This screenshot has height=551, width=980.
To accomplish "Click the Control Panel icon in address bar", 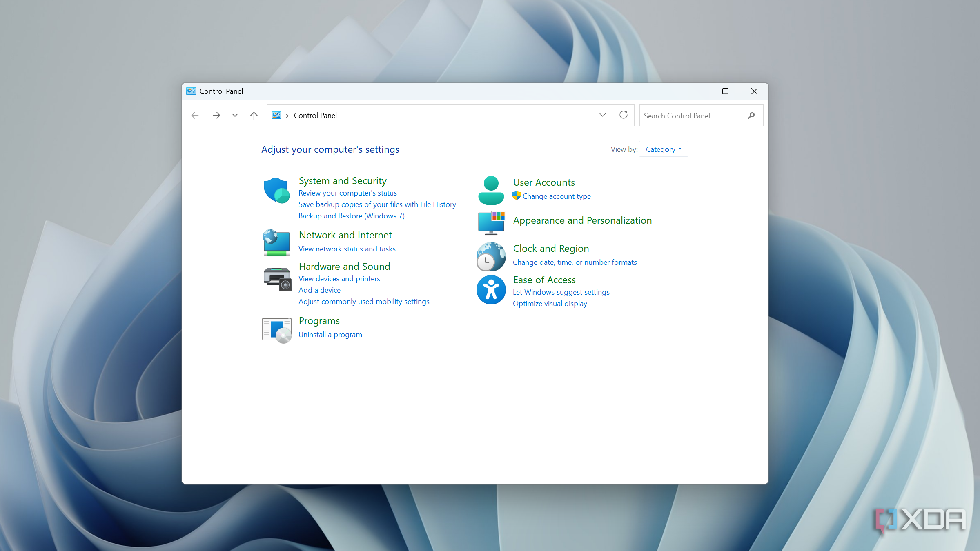I will (276, 115).
